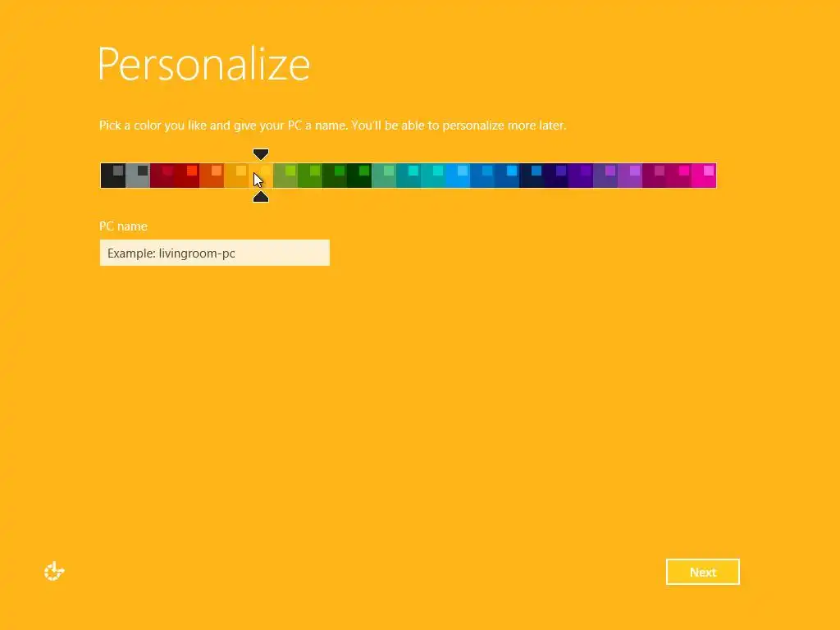Select the deep indigo swatch, nineteenth in strip
This screenshot has width=840, height=630.
556,176
